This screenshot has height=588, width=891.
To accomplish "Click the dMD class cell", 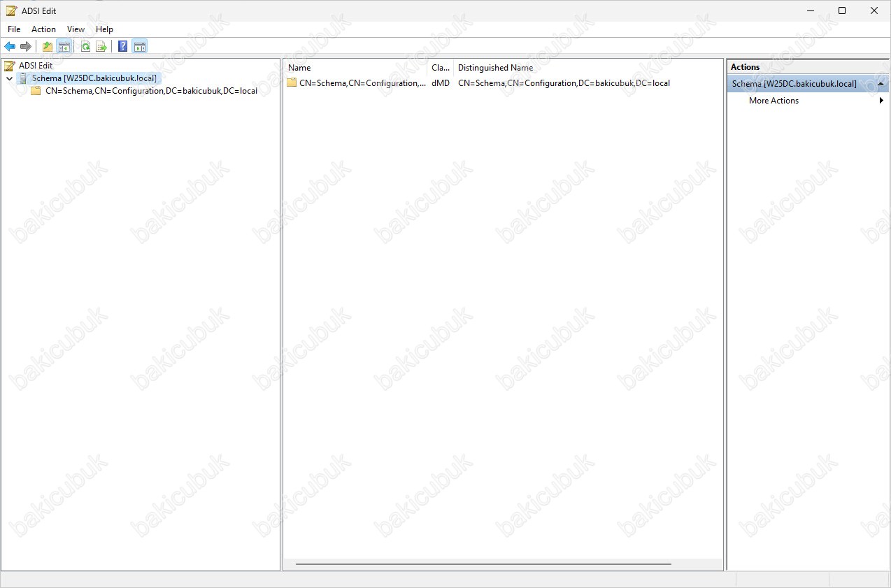I will tap(441, 83).
